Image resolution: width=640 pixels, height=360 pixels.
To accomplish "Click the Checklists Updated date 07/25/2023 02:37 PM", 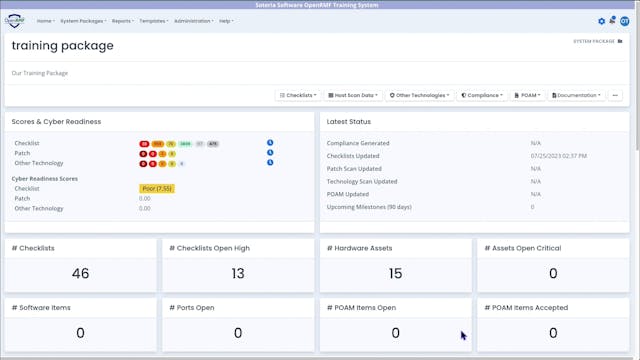I will point(559,156).
